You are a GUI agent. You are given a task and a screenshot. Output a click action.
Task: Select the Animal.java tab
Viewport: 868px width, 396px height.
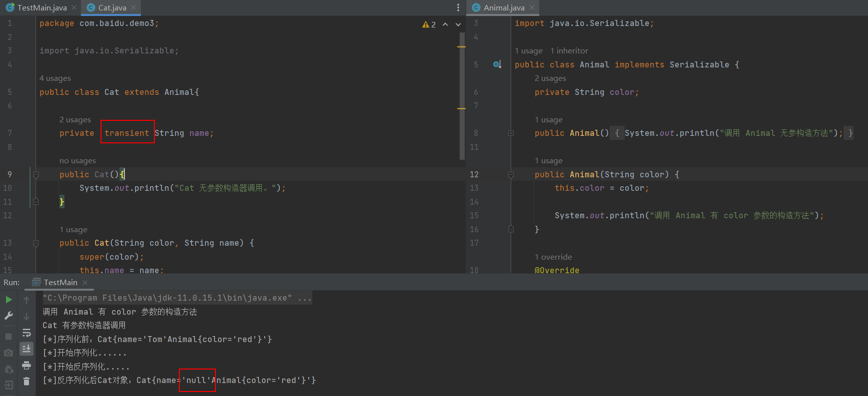[x=504, y=7]
